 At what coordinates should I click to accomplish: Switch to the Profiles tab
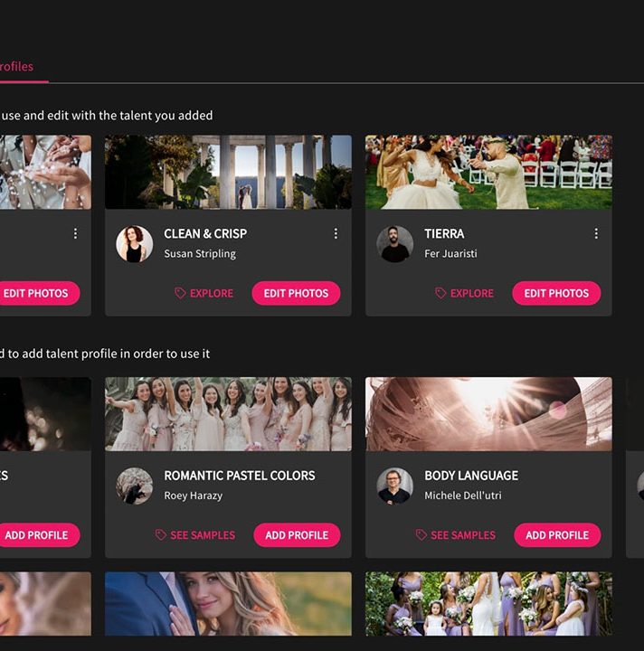tap(16, 66)
